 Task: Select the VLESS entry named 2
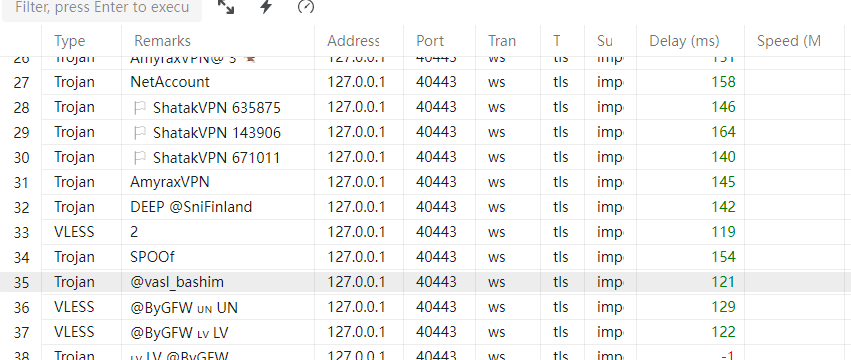click(x=134, y=232)
